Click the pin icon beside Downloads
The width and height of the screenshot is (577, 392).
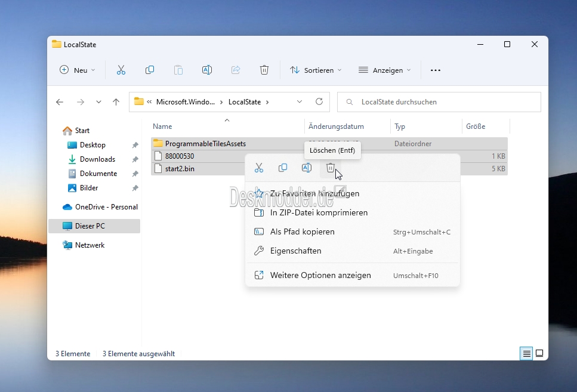coord(135,159)
